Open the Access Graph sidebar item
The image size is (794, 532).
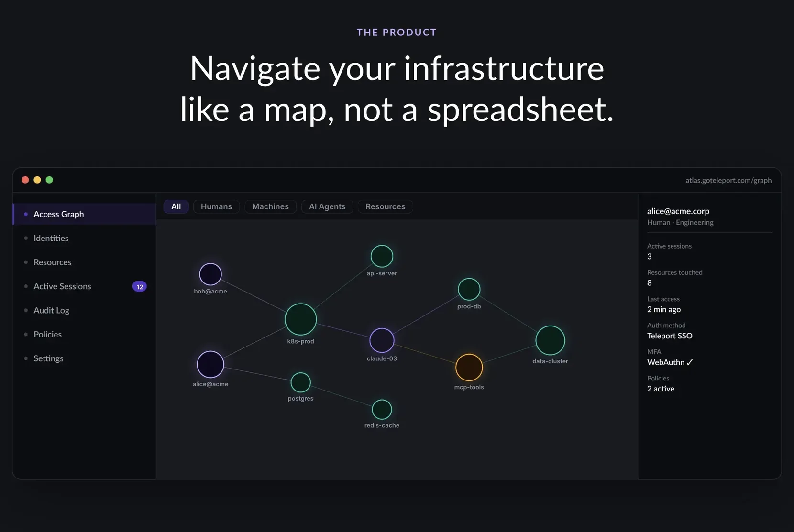point(84,214)
